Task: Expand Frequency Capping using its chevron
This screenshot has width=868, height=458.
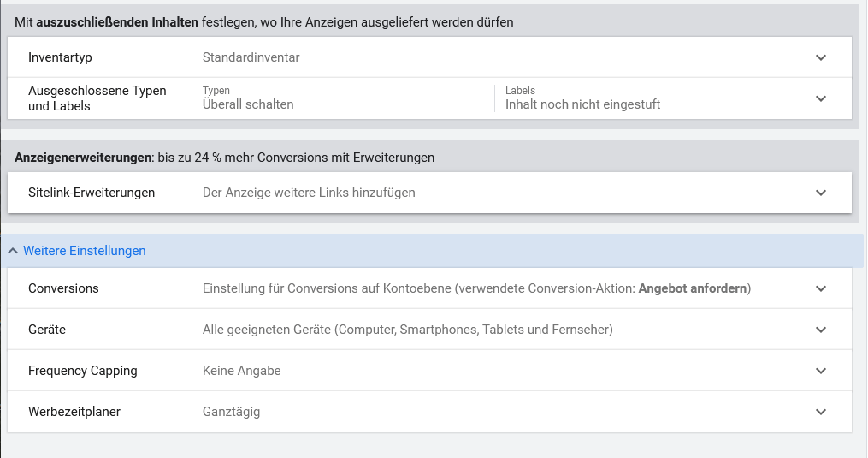Action: click(x=821, y=371)
